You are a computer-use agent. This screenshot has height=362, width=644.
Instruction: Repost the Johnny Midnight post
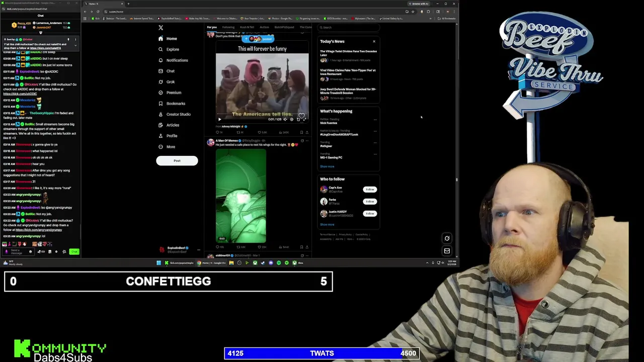point(240,132)
